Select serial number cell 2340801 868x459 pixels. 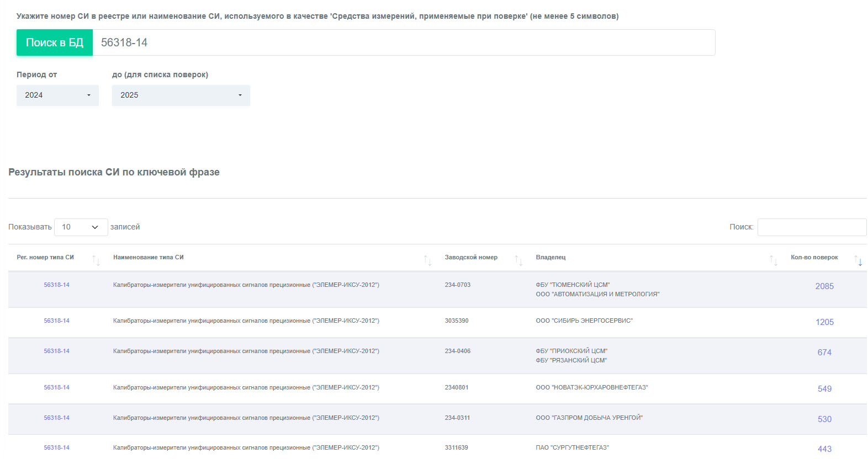pos(457,388)
